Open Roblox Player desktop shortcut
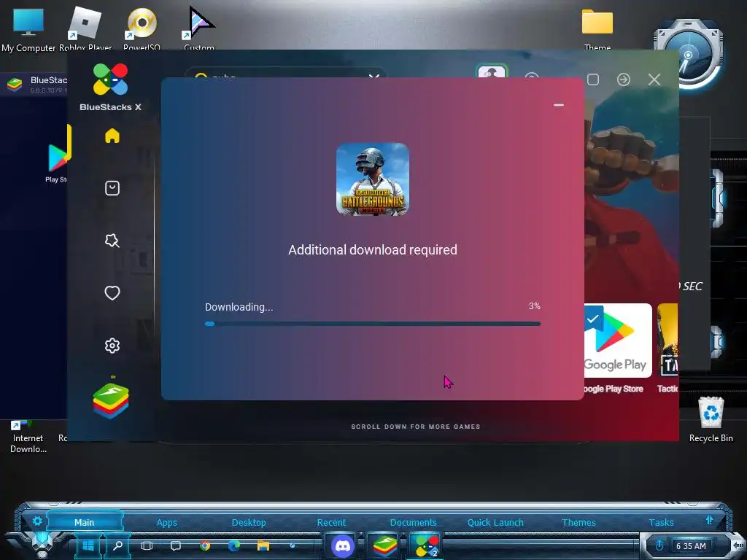 click(x=85, y=28)
